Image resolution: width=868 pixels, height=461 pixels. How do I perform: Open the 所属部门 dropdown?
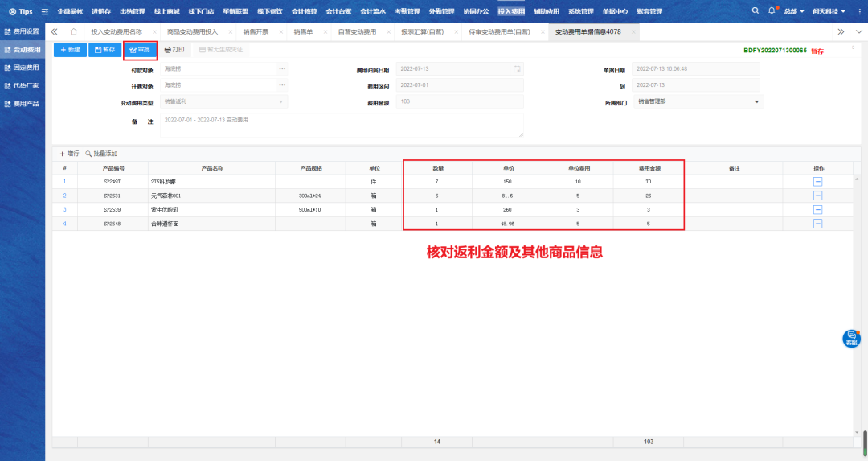point(756,102)
